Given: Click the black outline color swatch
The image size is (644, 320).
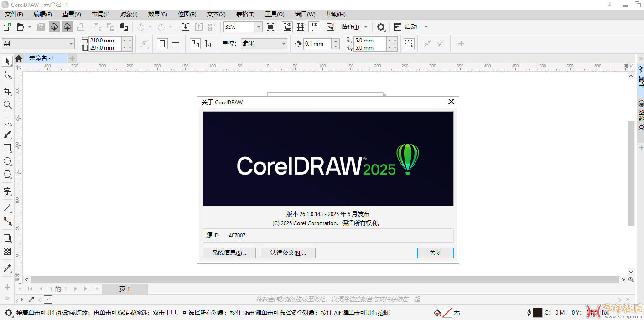Looking at the screenshot, I should point(538,313).
